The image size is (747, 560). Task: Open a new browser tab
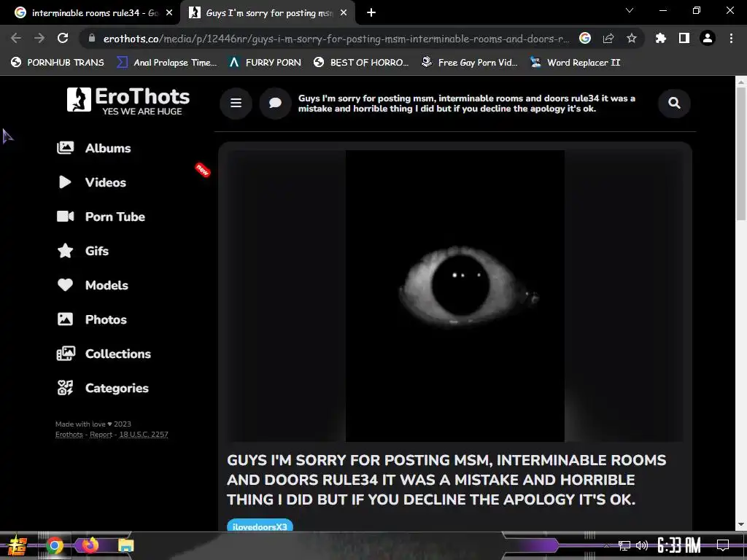371,13
